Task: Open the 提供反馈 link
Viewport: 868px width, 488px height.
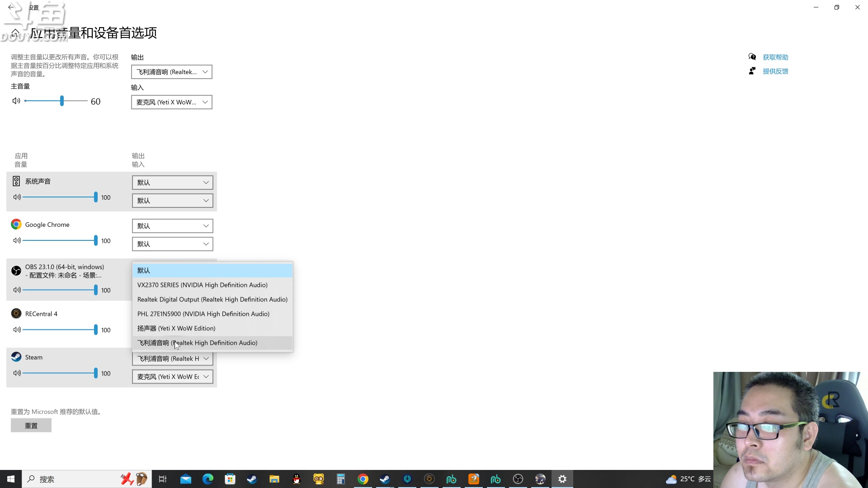Action: coord(775,71)
